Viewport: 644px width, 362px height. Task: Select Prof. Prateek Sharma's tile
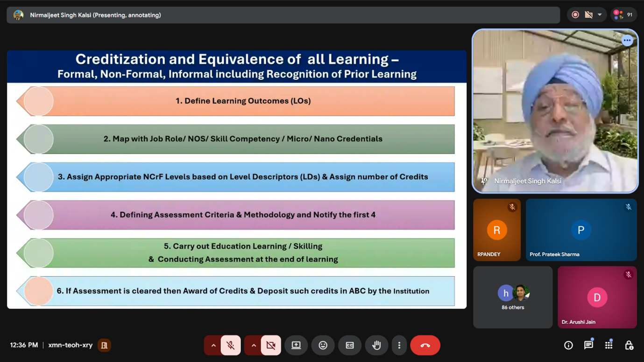click(x=581, y=230)
